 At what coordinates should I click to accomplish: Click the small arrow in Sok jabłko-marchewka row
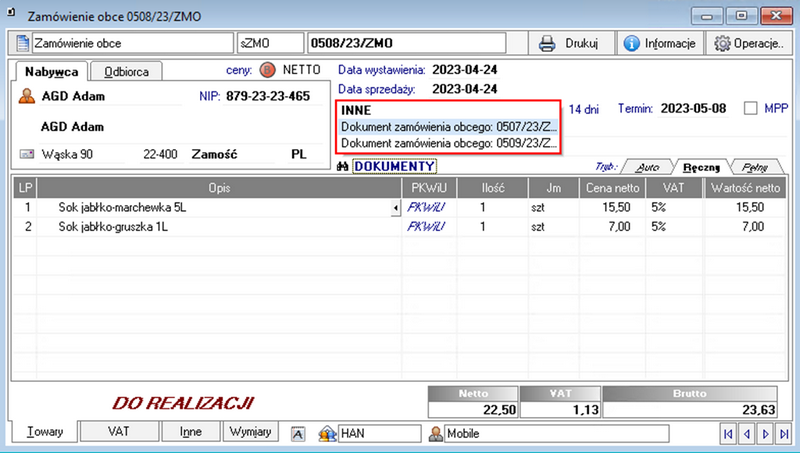tap(396, 208)
